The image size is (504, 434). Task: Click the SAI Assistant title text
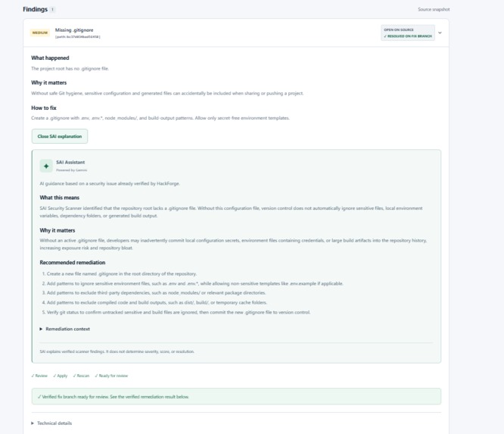pyautogui.click(x=70, y=162)
